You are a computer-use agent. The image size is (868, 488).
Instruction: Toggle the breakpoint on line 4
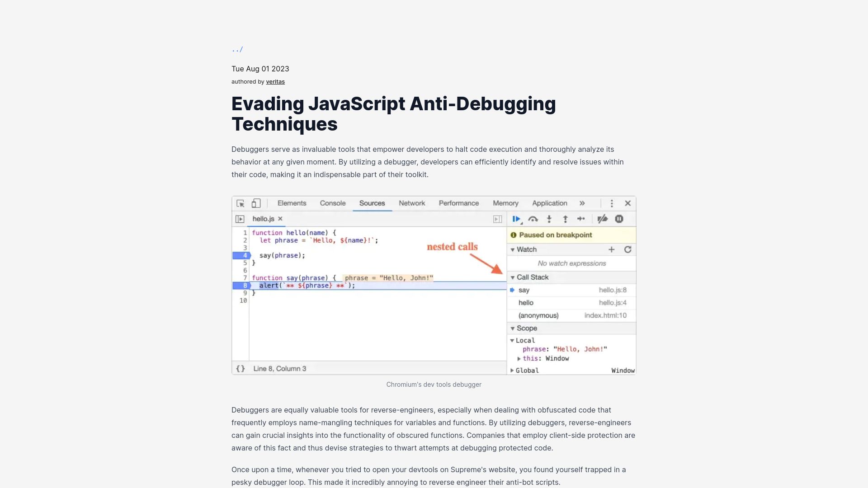242,255
